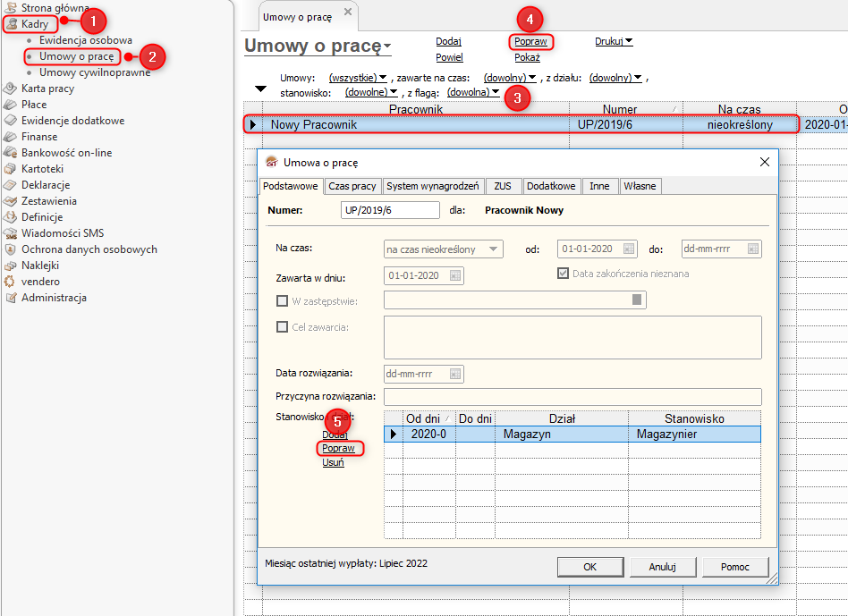This screenshot has height=616, width=848.
Task: Open the z flagą filter dropdown
Action: click(473, 92)
